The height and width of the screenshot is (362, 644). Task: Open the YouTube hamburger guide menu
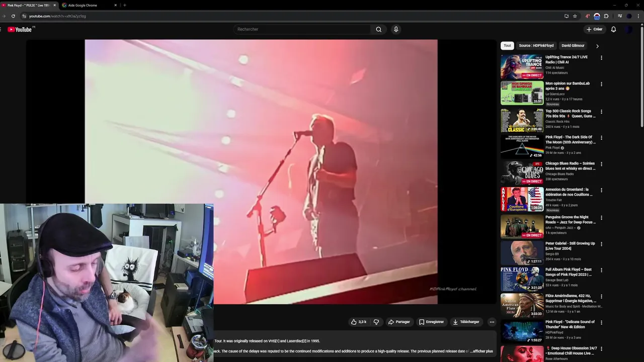point(1,30)
